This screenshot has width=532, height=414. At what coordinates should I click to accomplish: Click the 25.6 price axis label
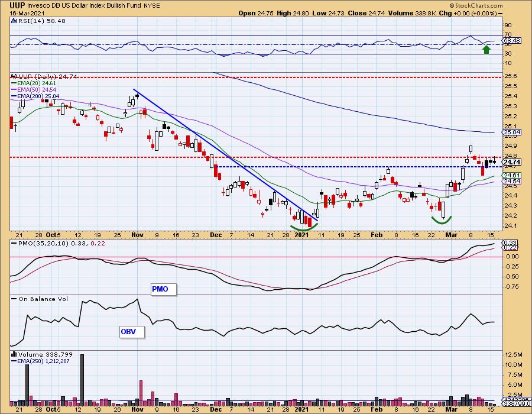[x=510, y=76]
